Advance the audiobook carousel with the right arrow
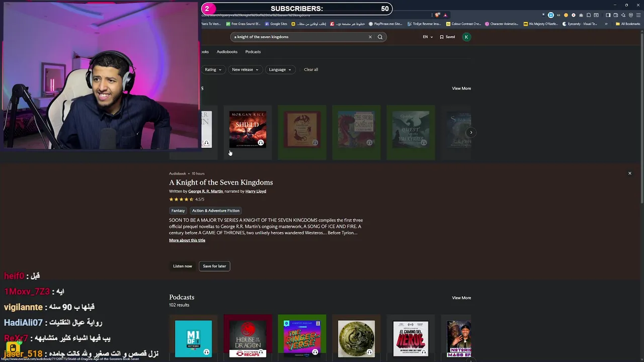 pyautogui.click(x=471, y=133)
